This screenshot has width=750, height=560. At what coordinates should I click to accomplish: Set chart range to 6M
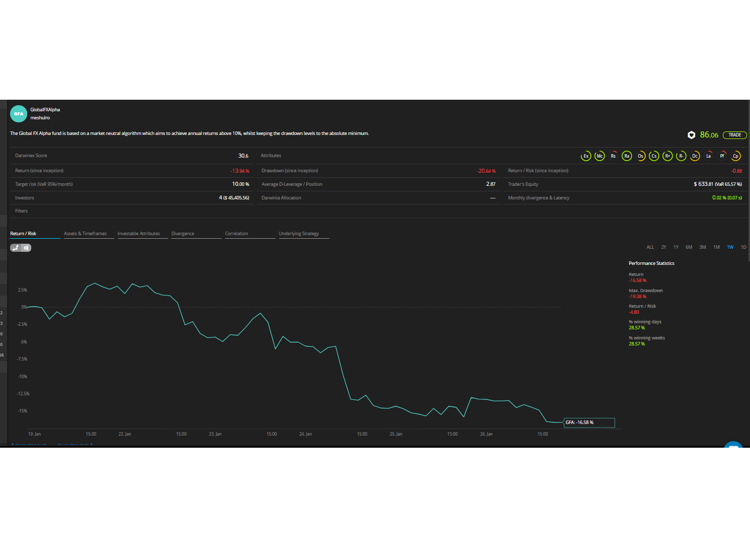click(x=689, y=247)
